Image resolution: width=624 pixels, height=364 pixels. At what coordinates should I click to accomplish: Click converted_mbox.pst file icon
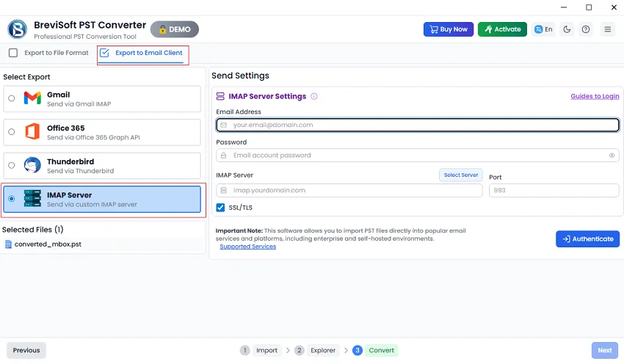(x=8, y=244)
